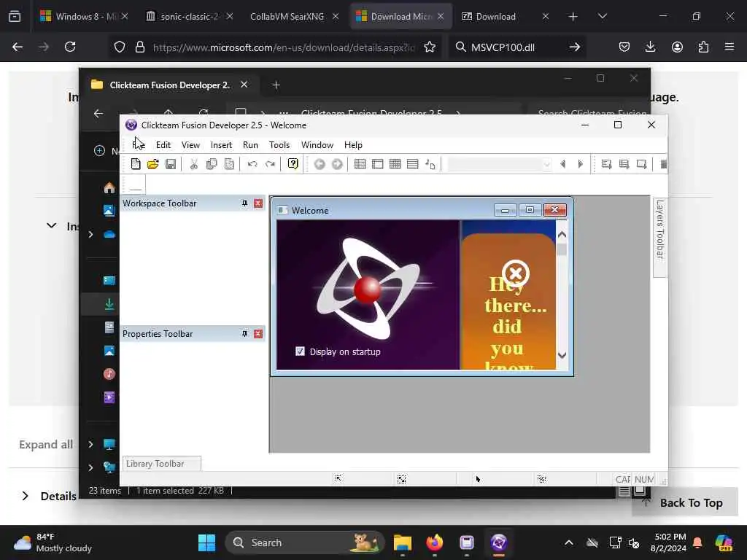Open the Event list editor icon
This screenshot has height=560, width=747.
click(x=413, y=164)
